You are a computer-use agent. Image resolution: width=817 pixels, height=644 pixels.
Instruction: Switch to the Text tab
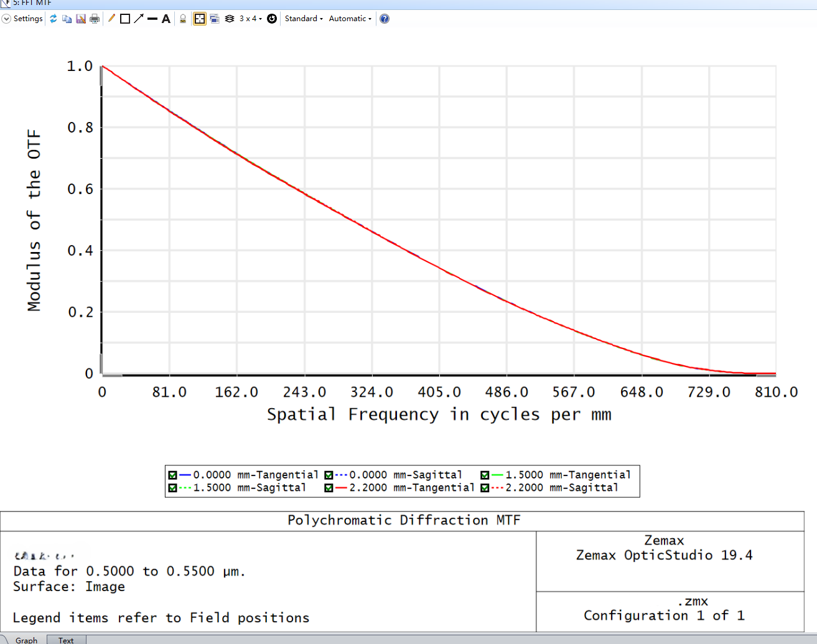pyautogui.click(x=66, y=640)
